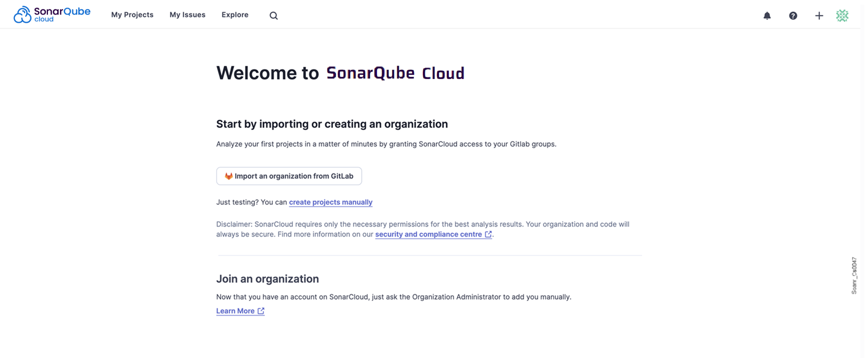Select the Explore menu item

pyautogui.click(x=235, y=15)
